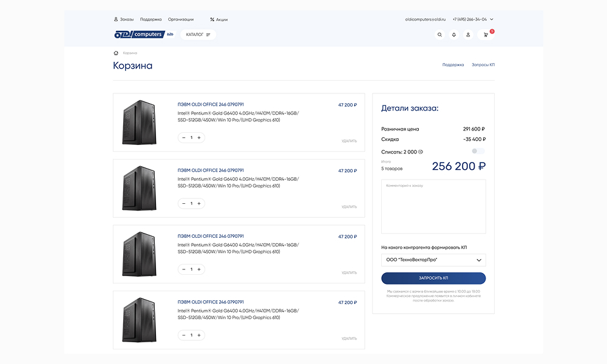
Task: Toggle the Списать bonus points switch
Action: coord(478,151)
